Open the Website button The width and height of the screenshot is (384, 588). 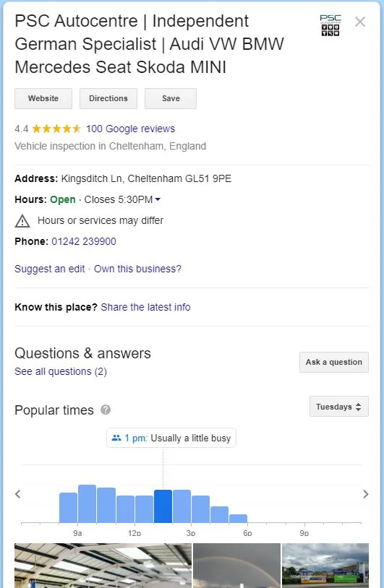point(43,99)
